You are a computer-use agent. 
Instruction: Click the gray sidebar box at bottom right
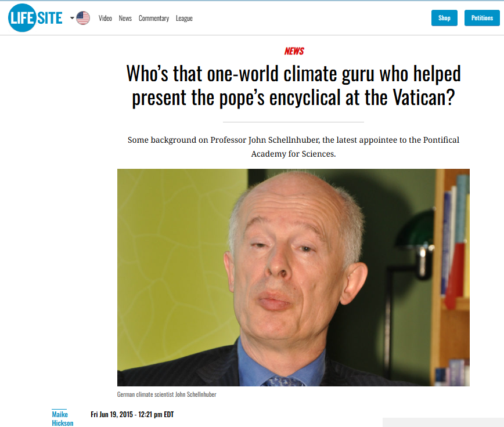click(x=443, y=422)
